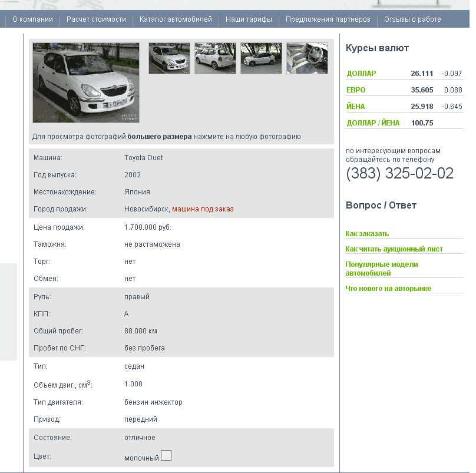The image size is (476, 473).
Task: Select 'Наши тарифы' in navigation bar
Action: (249, 19)
